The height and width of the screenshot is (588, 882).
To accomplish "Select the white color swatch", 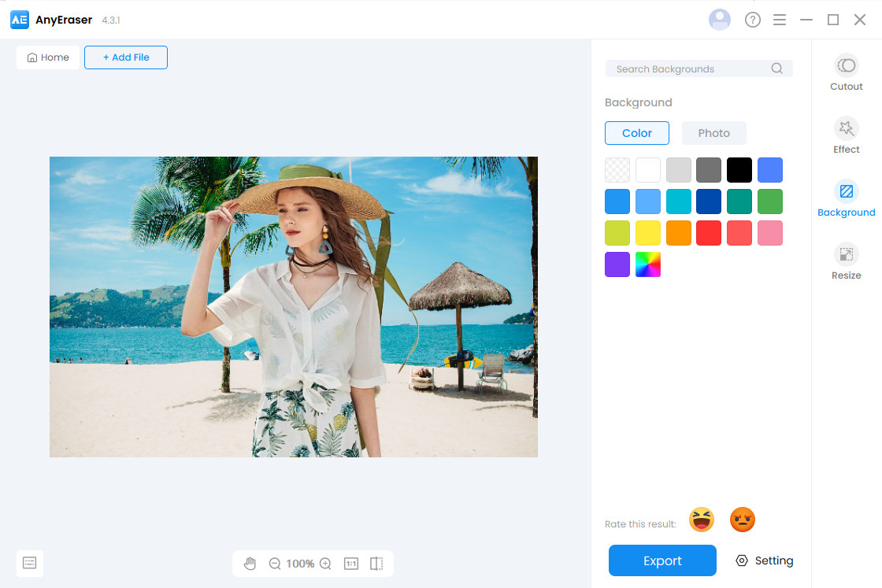I will point(648,170).
